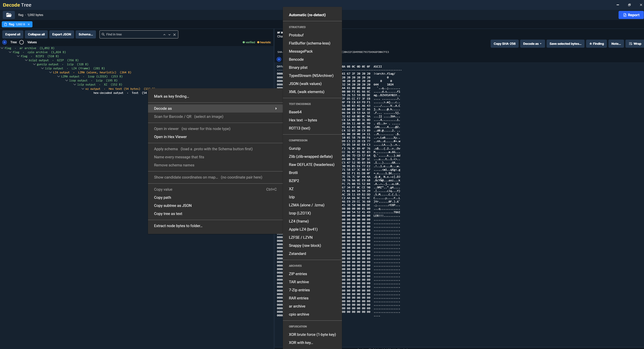Viewport: 644px width, 349px height.
Task: Decode as Base64
Action: [x=312, y=112]
